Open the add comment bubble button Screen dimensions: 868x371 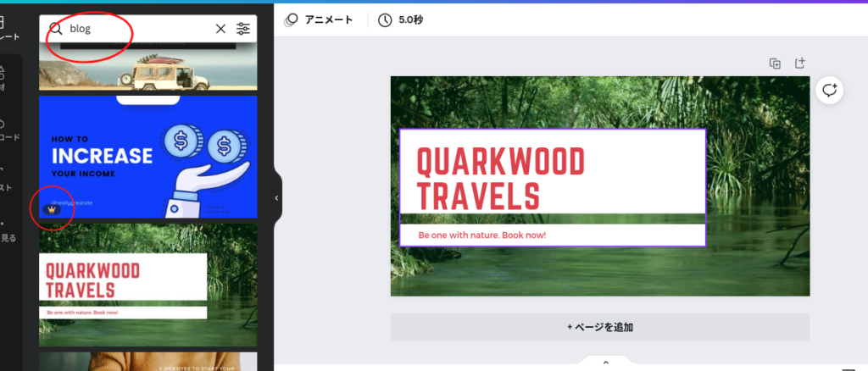(829, 90)
